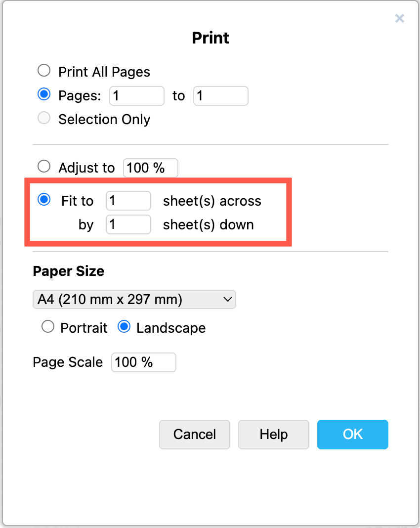Click the starting page number field
The height and width of the screenshot is (528, 420).
136,96
